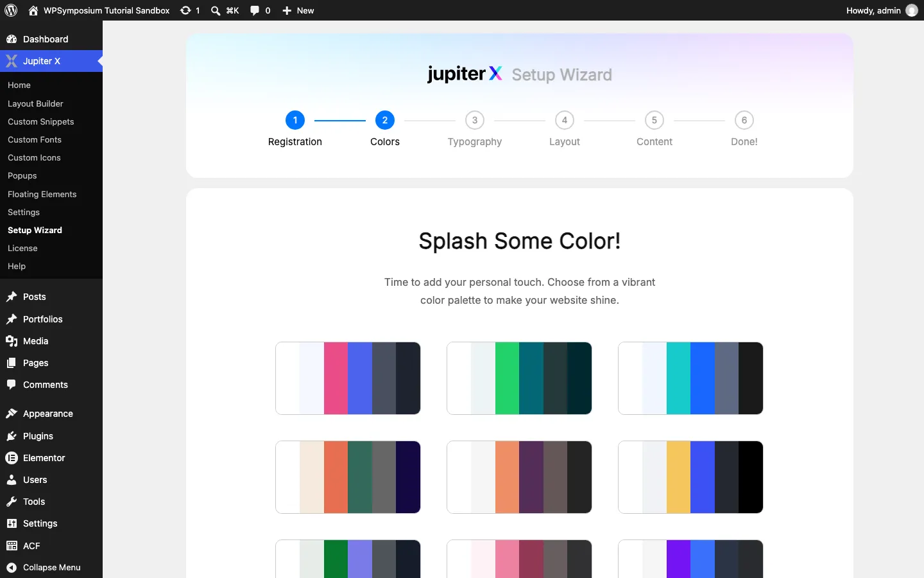Image resolution: width=924 pixels, height=578 pixels.
Task: Open the Media library icon
Action: click(x=12, y=341)
